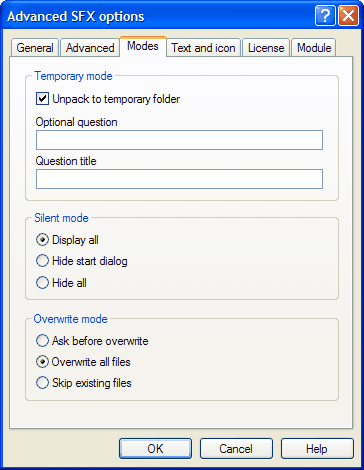Open help using the Help button
This screenshot has width=364, height=470.
pos(317,449)
